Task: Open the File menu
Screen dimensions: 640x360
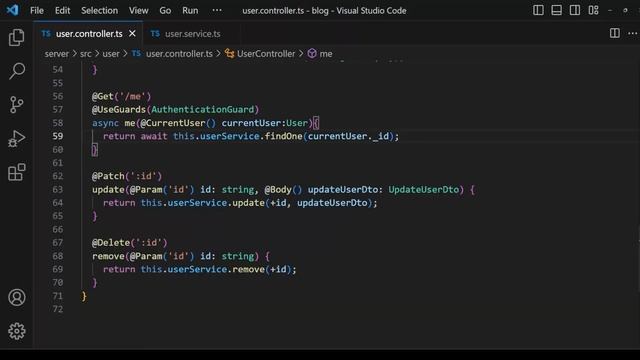Action: [37, 11]
